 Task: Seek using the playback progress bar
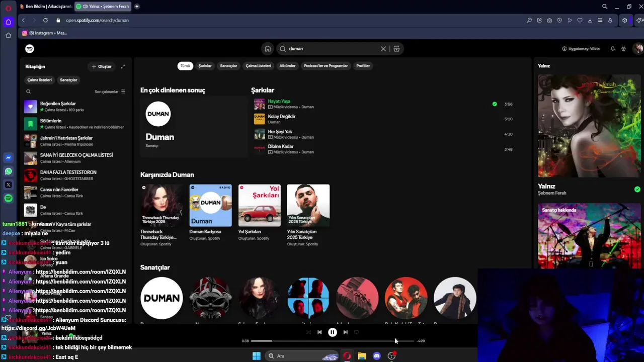(332, 341)
